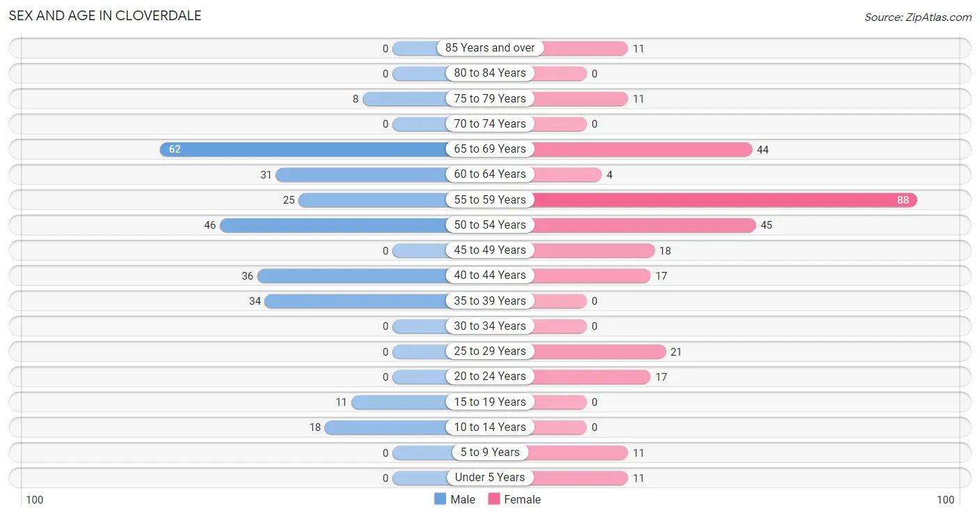Select the 50 to 54 Years age label
Screen dimensions: 980x516
click(490, 225)
